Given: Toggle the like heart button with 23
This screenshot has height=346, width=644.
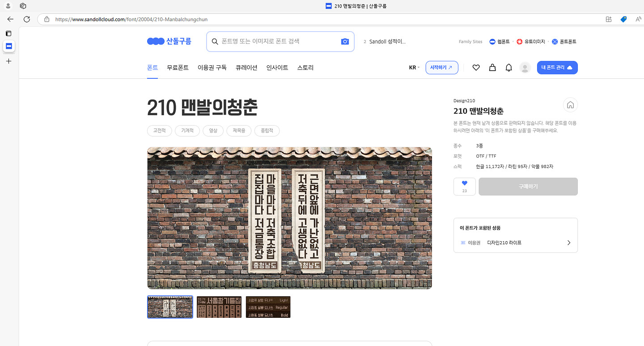Looking at the screenshot, I should [x=464, y=186].
